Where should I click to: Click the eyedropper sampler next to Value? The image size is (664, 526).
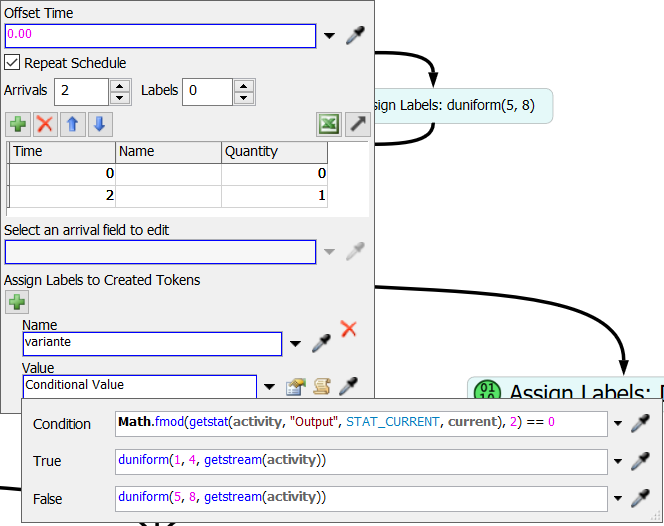pos(349,386)
